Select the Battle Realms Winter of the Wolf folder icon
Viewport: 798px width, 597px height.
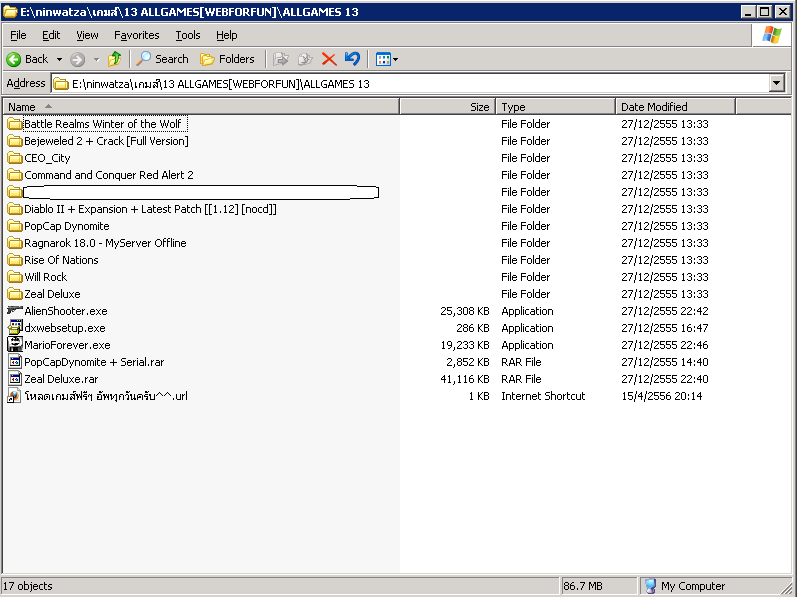point(15,124)
